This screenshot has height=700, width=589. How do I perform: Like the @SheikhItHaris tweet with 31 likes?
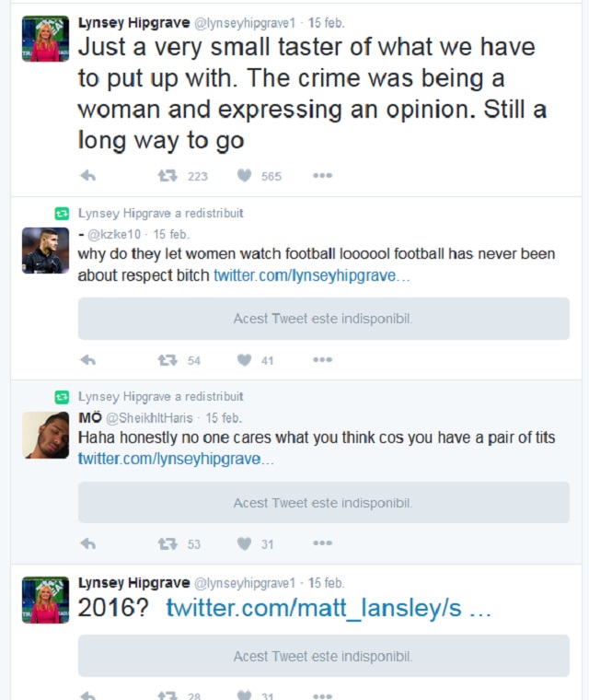[x=245, y=543]
